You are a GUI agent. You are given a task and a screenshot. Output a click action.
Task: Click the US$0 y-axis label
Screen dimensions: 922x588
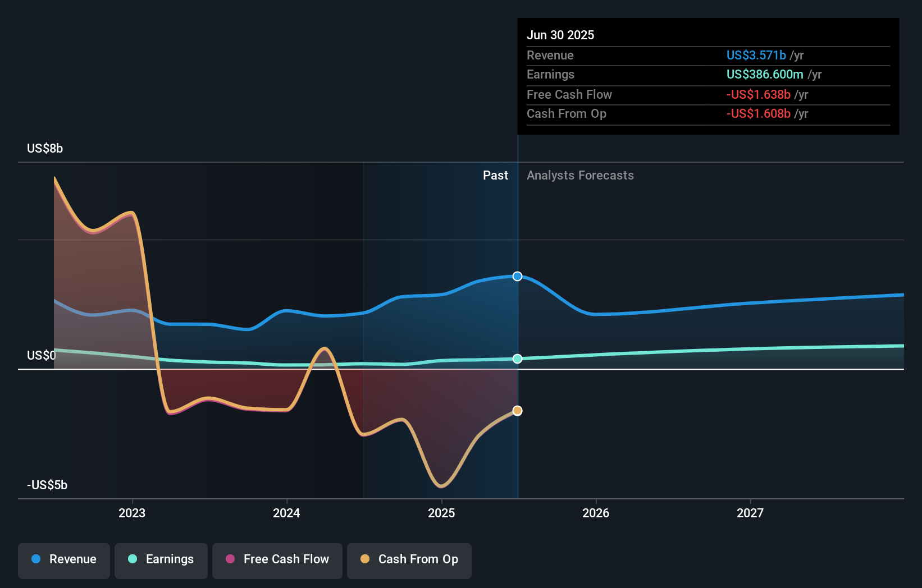click(42, 355)
